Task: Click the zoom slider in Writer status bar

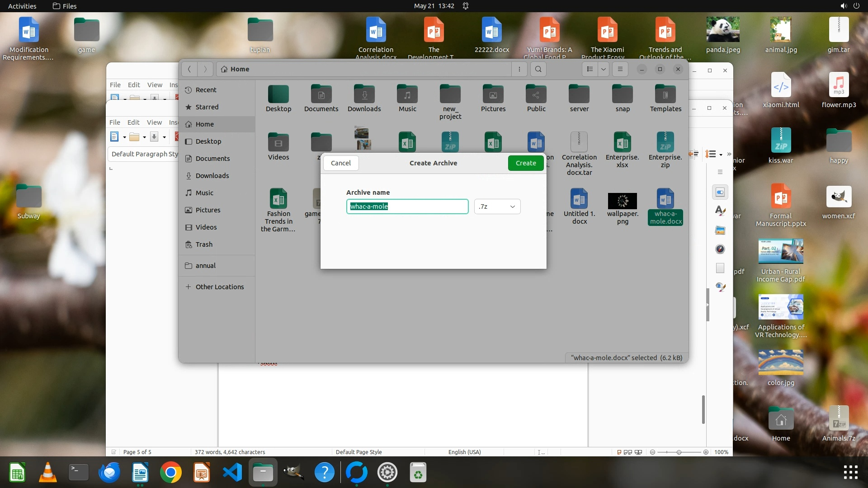Action: (x=679, y=452)
